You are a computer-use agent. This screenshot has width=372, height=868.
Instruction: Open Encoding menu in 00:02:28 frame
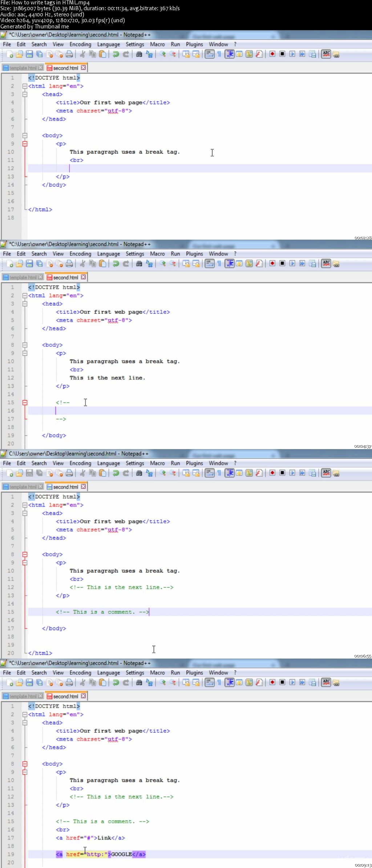coord(80,44)
